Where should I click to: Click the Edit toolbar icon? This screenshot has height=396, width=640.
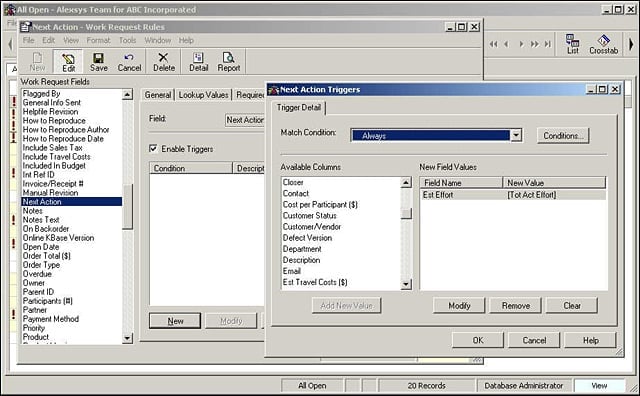coord(68,62)
